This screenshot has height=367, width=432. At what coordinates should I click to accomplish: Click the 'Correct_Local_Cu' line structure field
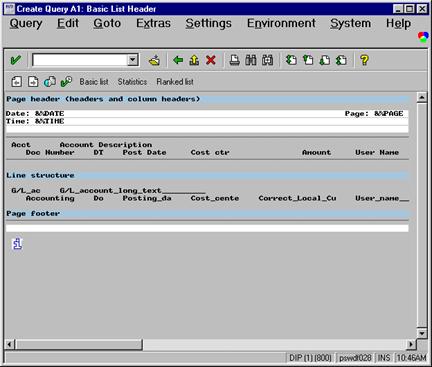[297, 198]
